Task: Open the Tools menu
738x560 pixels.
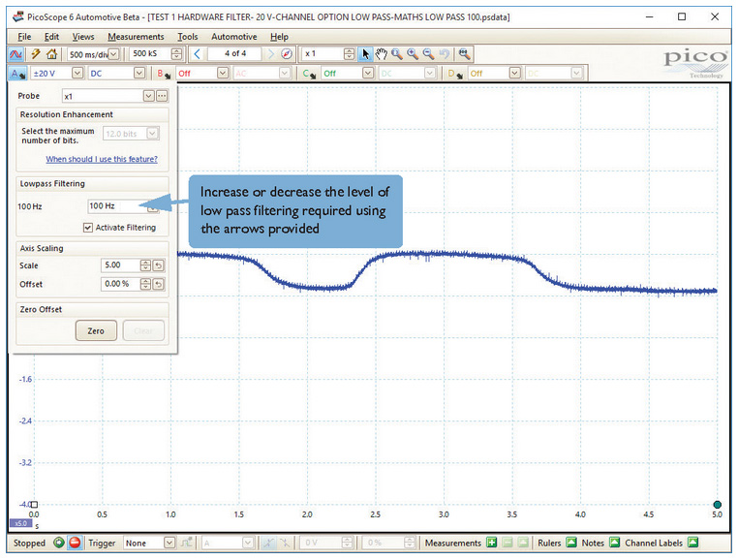Action: coord(188,37)
